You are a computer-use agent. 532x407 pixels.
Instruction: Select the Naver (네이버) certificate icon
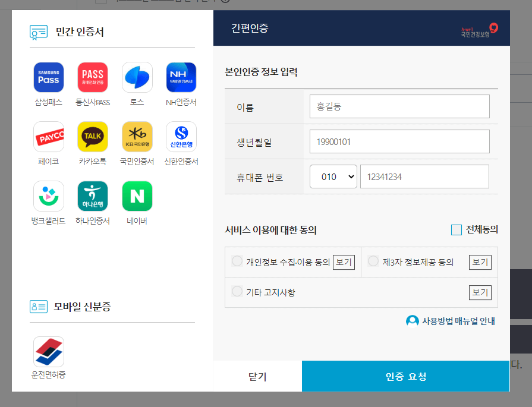(x=137, y=196)
